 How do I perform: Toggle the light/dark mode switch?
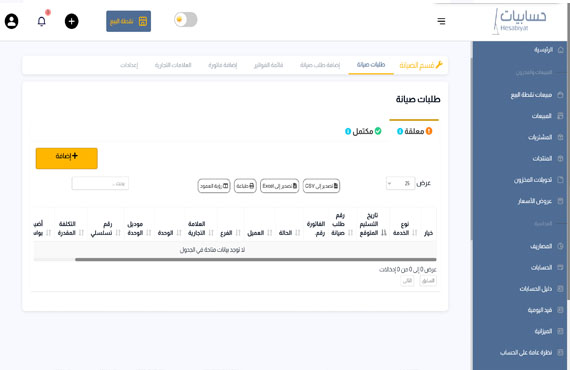186,20
